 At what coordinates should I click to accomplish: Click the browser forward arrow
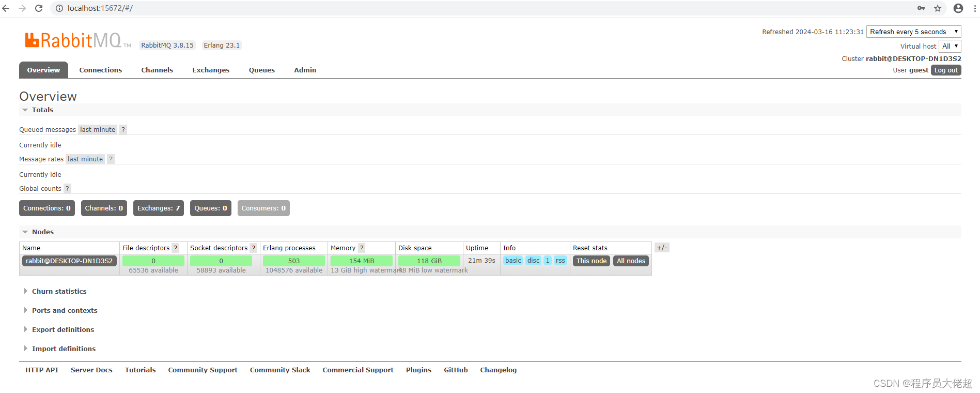point(22,8)
